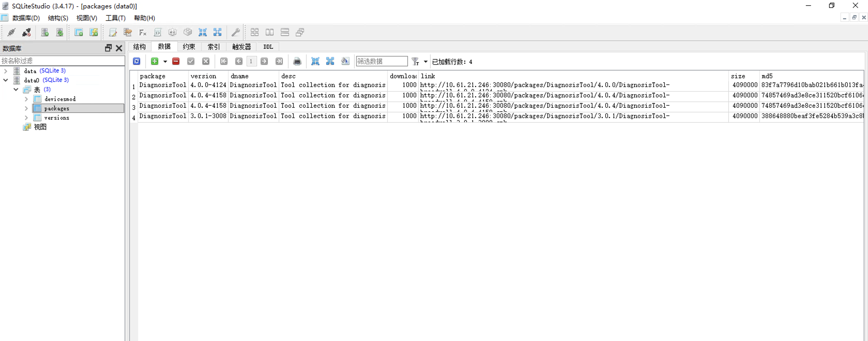Refresh table data with blue refresh icon

(136, 61)
